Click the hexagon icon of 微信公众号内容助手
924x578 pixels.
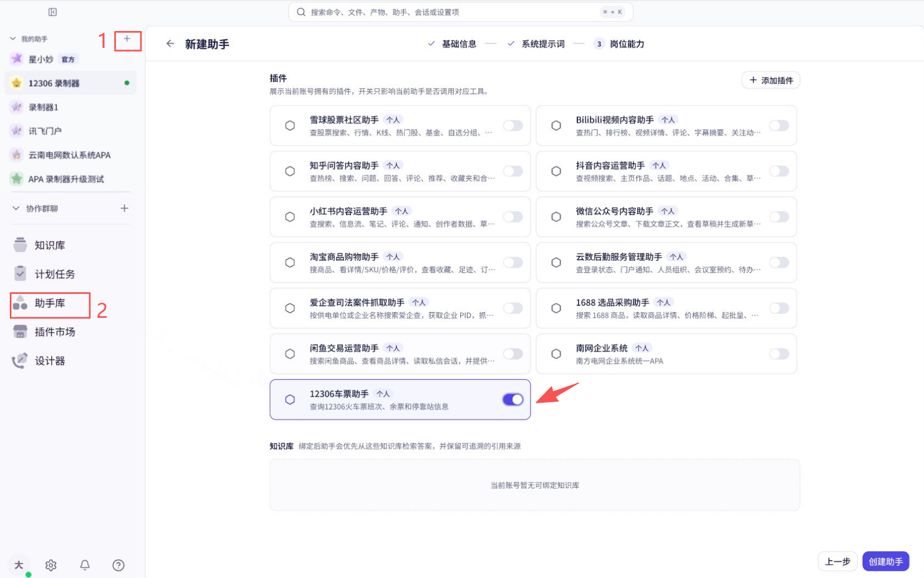coord(556,217)
